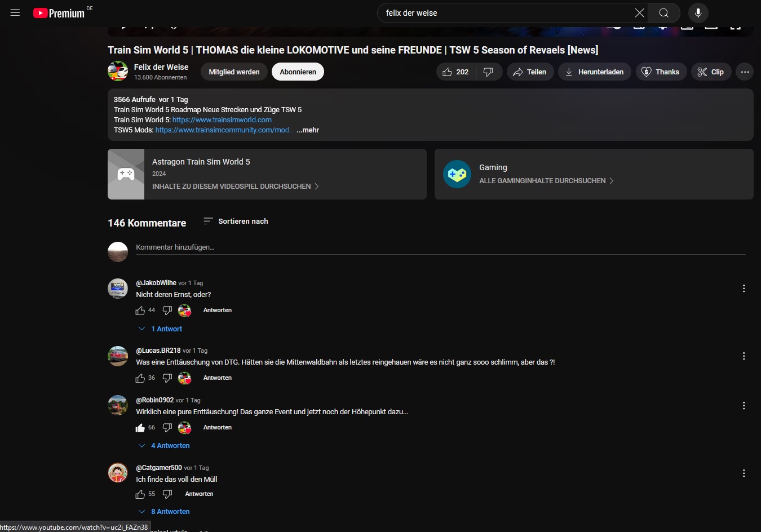The height and width of the screenshot is (532, 761).
Task: Click creator heart on Lucas.BR218's comment
Action: coord(184,378)
